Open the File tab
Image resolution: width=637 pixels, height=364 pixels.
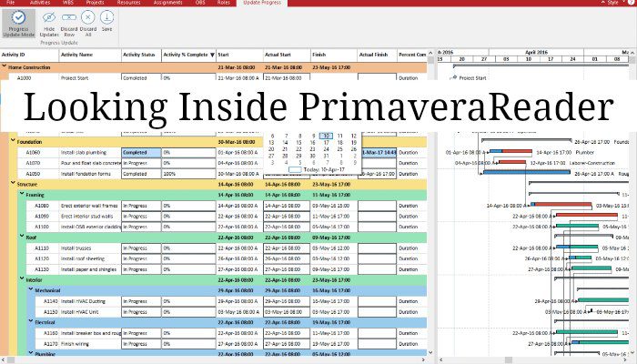click(11, 3)
